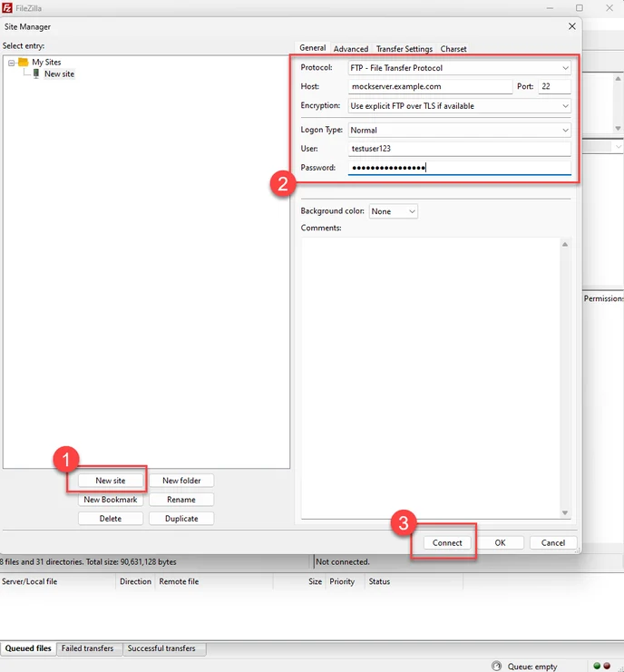The image size is (624, 672).
Task: Switch to the Advanced tab
Action: click(351, 49)
